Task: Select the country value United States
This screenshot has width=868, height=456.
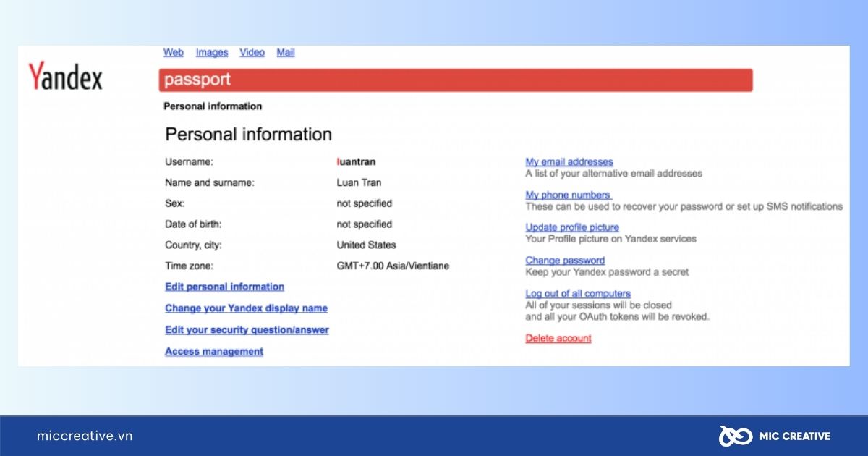Action: tap(366, 245)
